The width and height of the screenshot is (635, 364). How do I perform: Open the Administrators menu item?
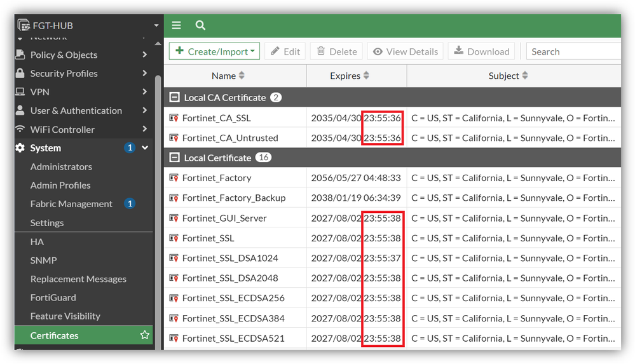tap(61, 166)
